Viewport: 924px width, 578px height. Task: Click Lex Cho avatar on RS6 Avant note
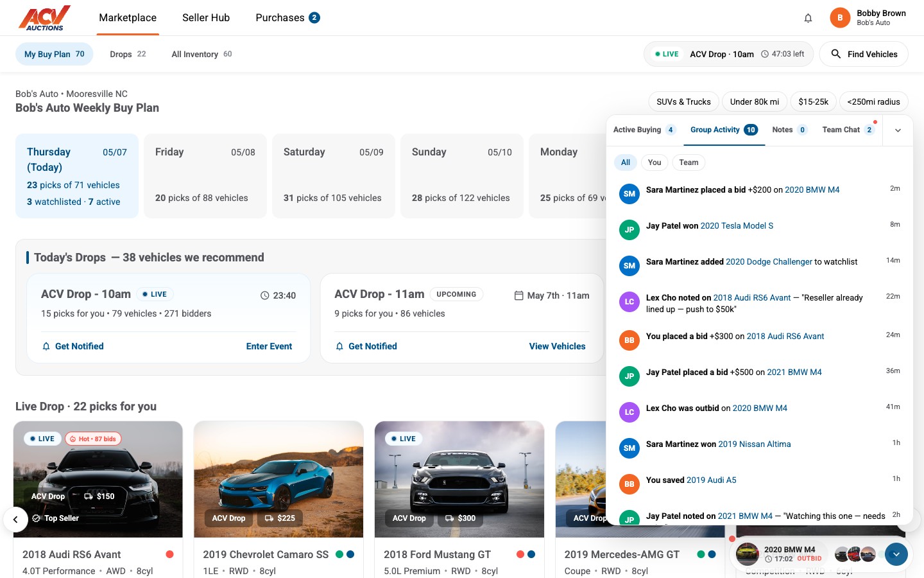pyautogui.click(x=629, y=302)
